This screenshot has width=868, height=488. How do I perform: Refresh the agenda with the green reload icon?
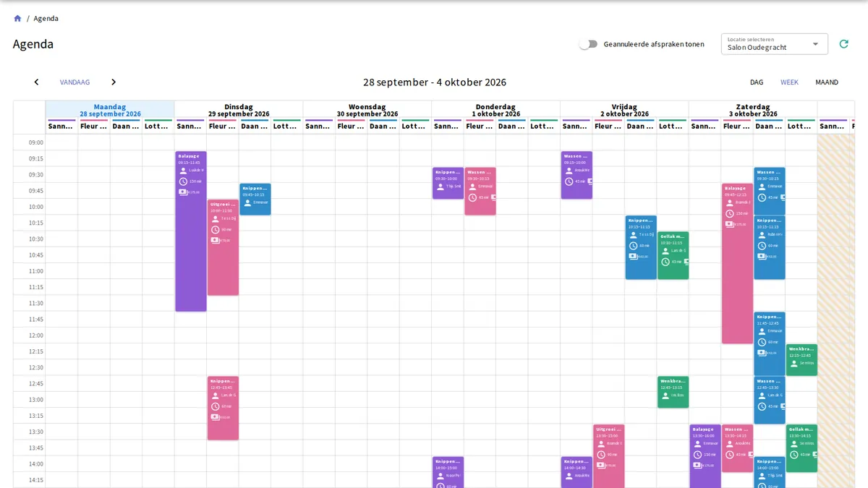point(843,44)
